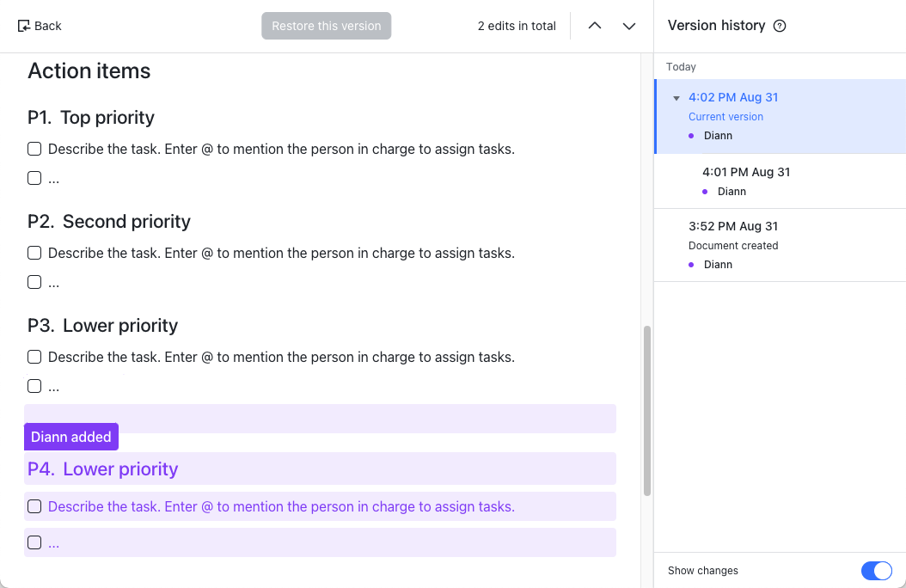Image resolution: width=906 pixels, height=588 pixels.
Task: Check the second box under Top priority
Action: [x=34, y=178]
